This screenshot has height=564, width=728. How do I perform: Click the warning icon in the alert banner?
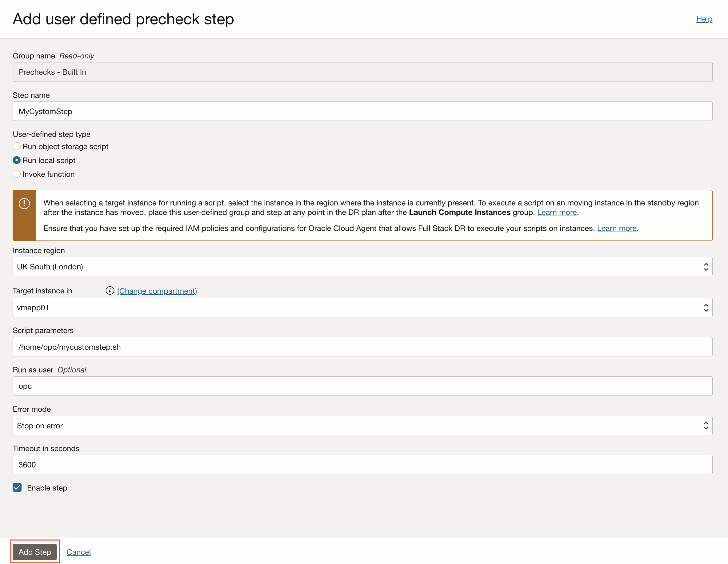click(x=24, y=204)
